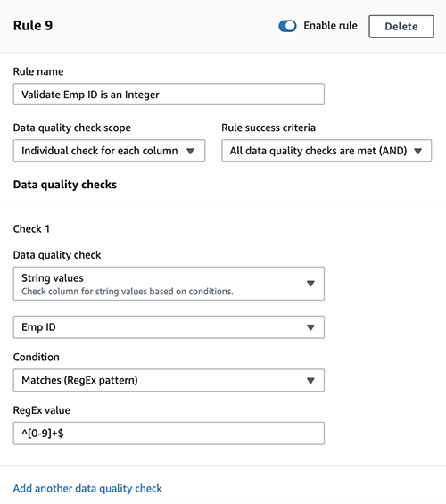This screenshot has width=446, height=504.
Task: Click the arrow icon in the Emp ID box
Action: [x=310, y=327]
